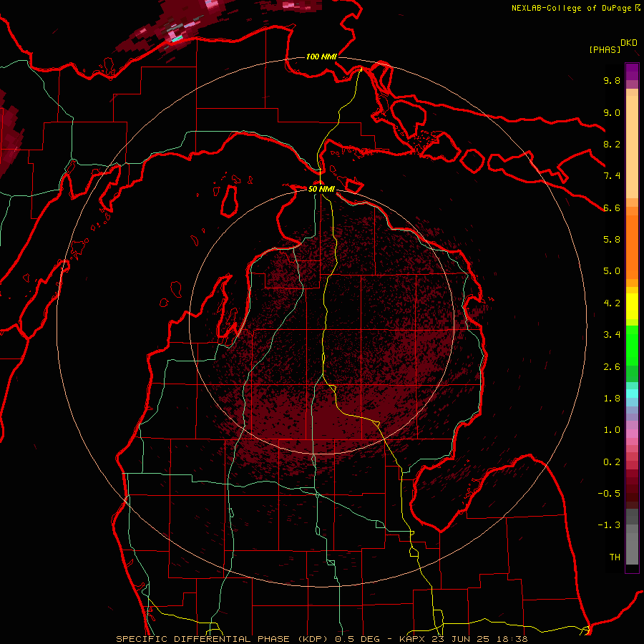The width and height of the screenshot is (644, 644).
Task: Click the 1.8 color scale value
Action: point(612,399)
